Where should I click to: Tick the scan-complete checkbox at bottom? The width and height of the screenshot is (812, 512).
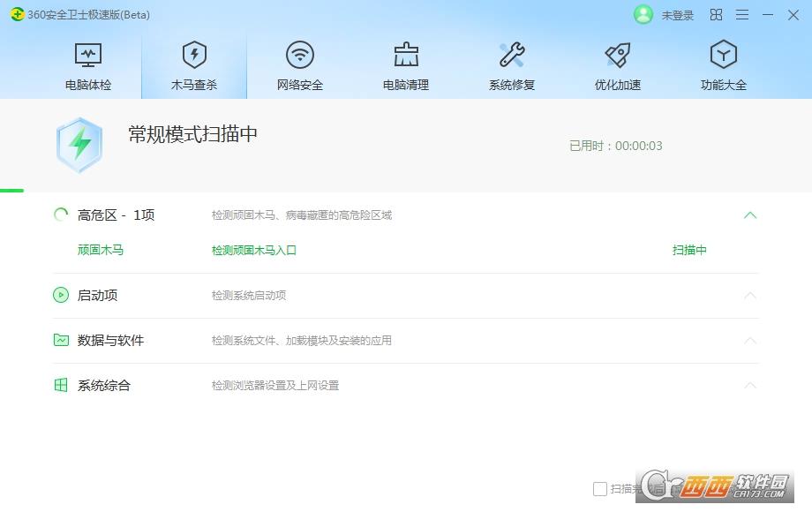pos(599,489)
